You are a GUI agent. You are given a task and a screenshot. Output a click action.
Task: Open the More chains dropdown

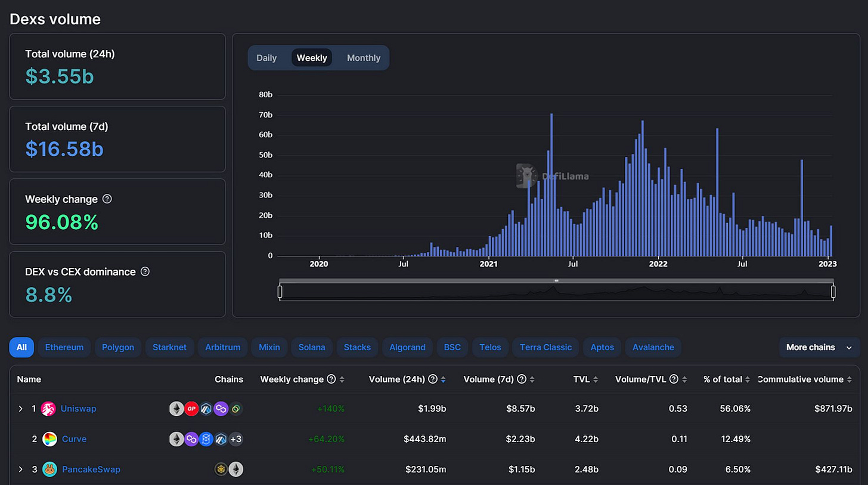tap(819, 347)
